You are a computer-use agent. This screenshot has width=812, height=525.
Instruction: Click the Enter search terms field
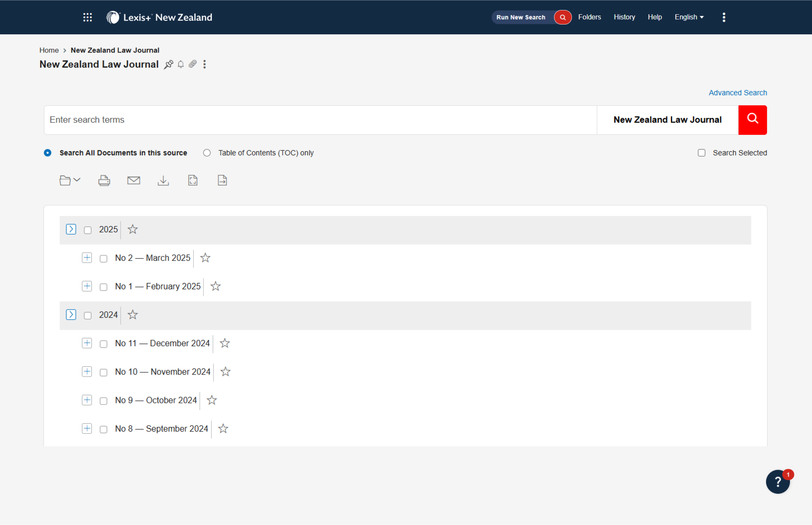pyautogui.click(x=320, y=120)
